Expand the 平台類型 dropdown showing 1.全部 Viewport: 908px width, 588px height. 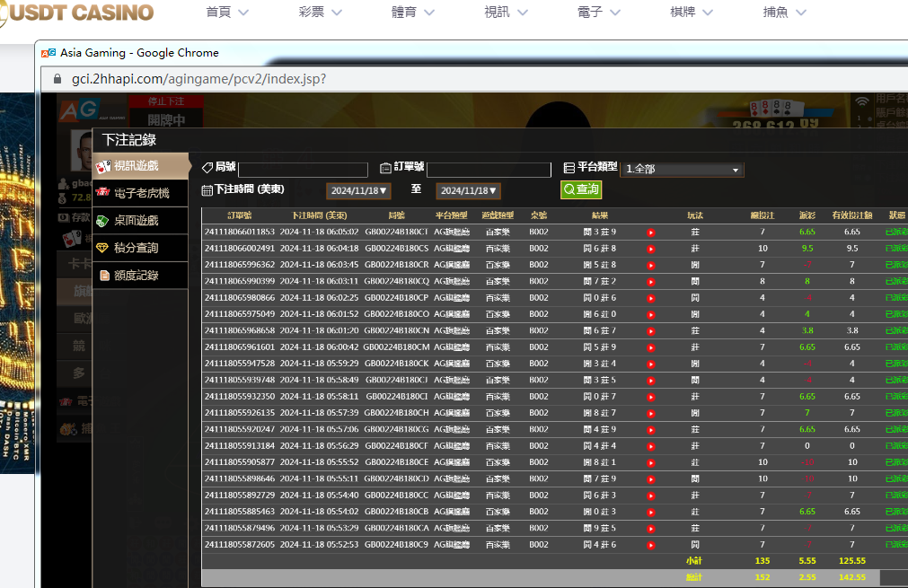(682, 170)
